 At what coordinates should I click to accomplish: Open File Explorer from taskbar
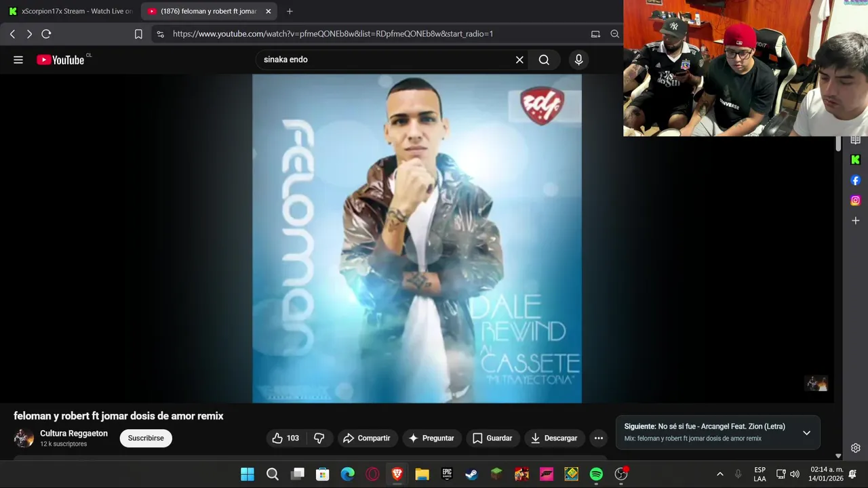[422, 474]
